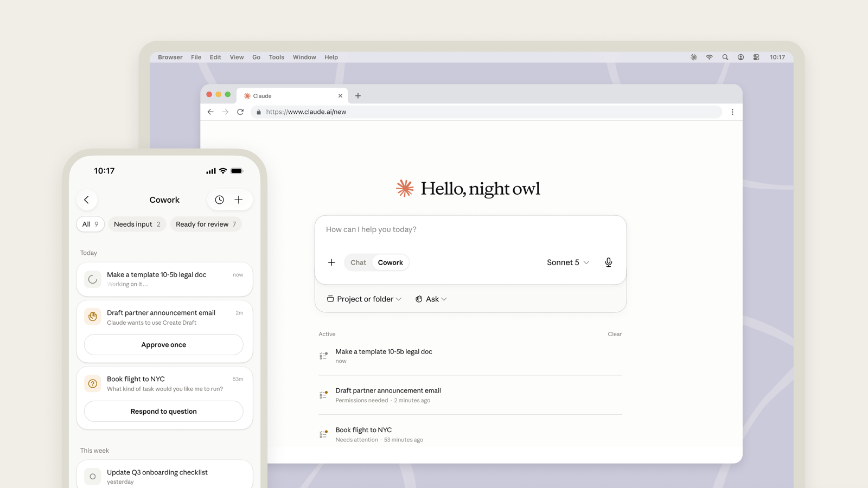Open the File menu
Viewport: 868px width, 488px height.
click(196, 57)
